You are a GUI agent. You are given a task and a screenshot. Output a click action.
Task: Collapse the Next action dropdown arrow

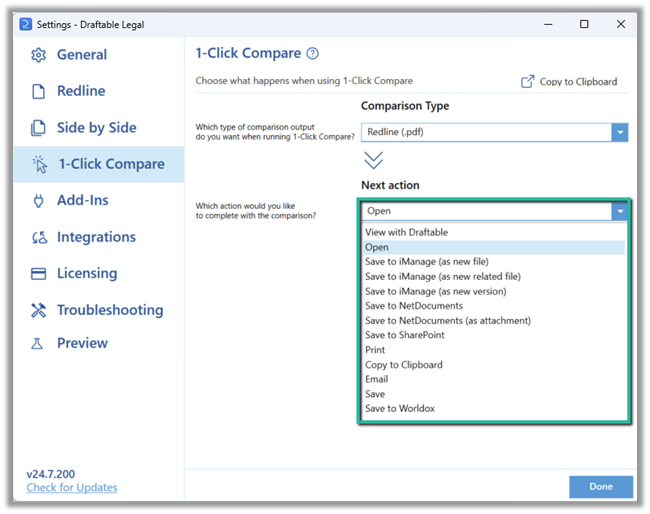tap(620, 211)
